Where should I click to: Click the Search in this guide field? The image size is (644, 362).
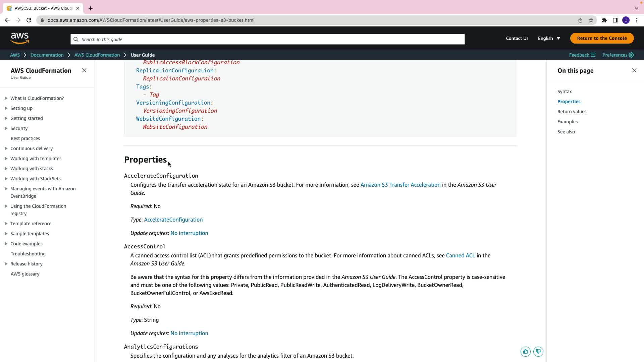pyautogui.click(x=267, y=39)
